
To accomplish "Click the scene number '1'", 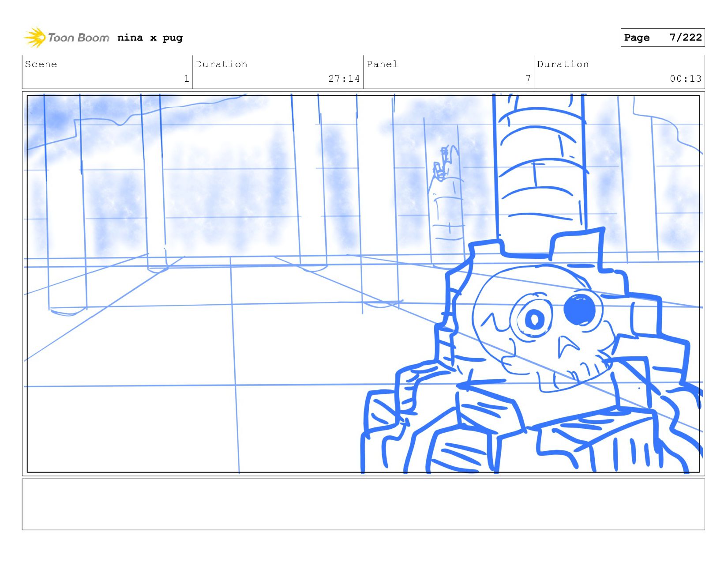I will click(x=187, y=79).
